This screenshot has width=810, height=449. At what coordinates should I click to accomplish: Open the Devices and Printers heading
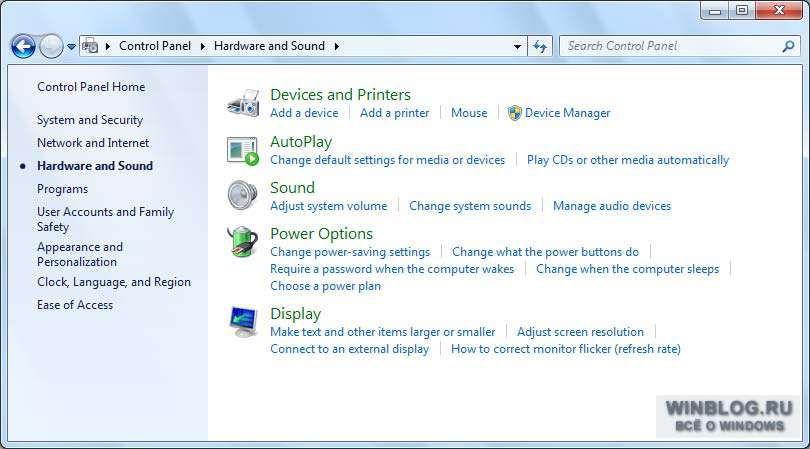[340, 95]
